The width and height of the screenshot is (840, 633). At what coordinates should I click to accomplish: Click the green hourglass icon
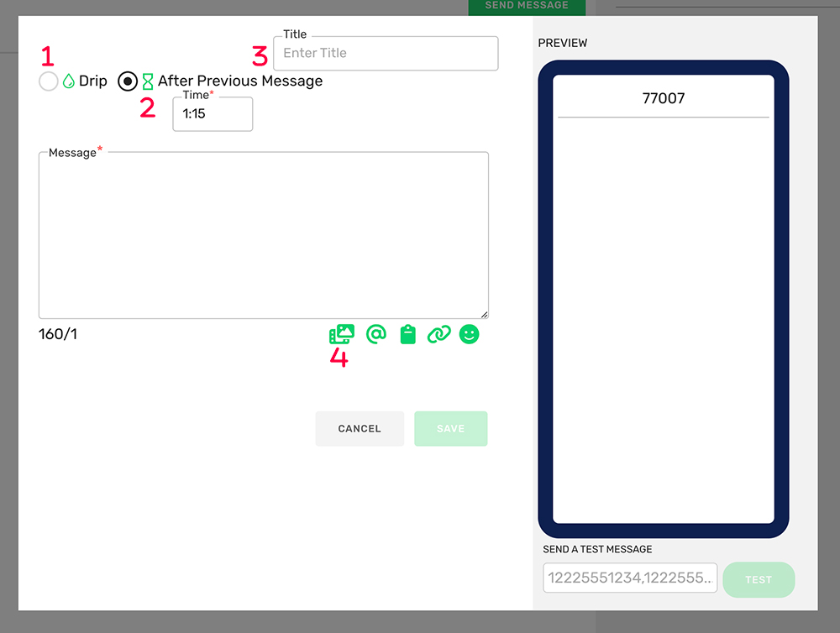point(148,81)
